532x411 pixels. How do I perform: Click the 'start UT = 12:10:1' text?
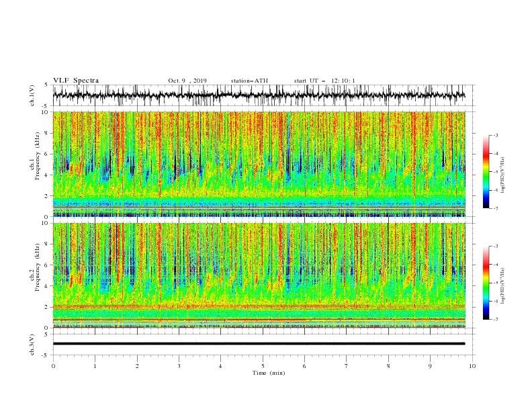324,81
